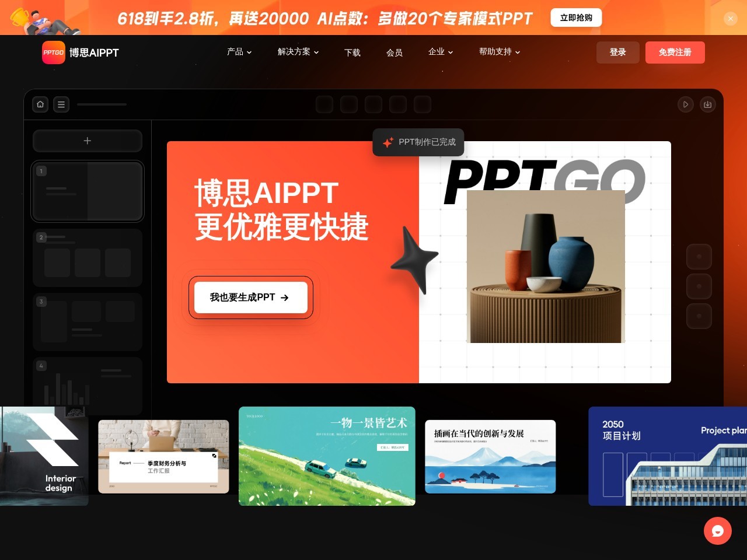Select slide 2 thumbnail in sidebar
Viewport: 747px width, 560px height.
coord(88,258)
